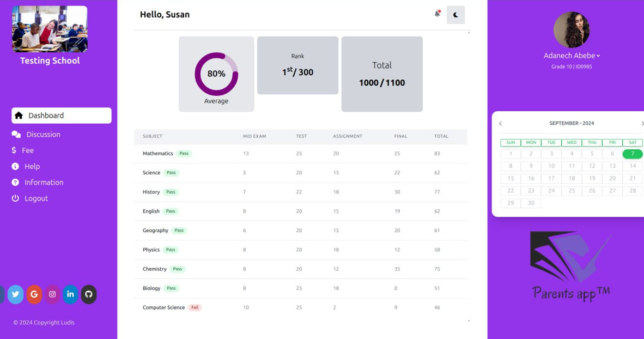
Task: Click the Mathematics subject name
Action: point(157,153)
